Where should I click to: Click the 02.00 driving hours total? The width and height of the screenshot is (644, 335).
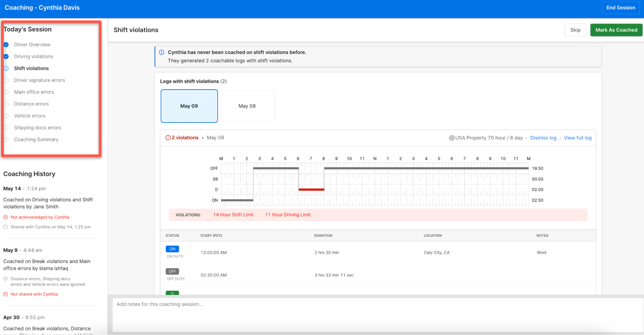537,190
